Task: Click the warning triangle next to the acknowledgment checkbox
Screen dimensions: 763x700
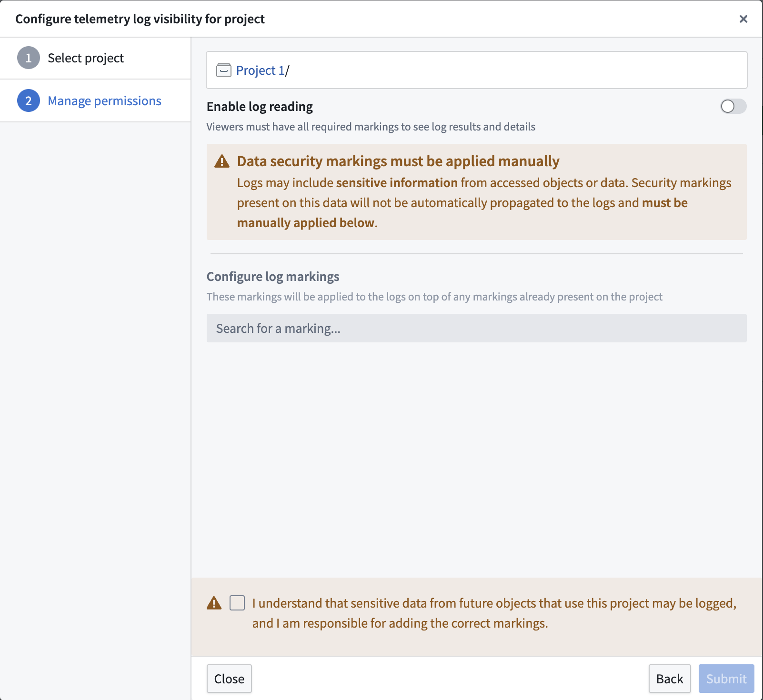Action: click(215, 603)
